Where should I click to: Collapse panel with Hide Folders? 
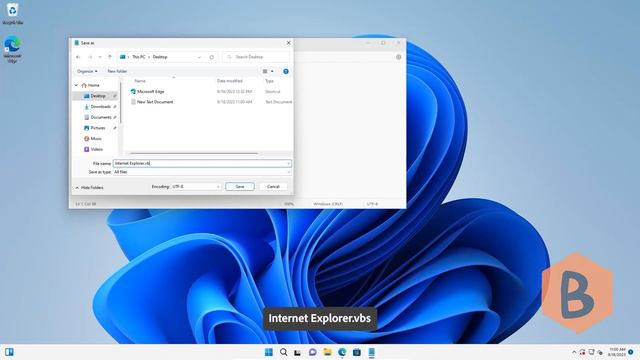(89, 188)
